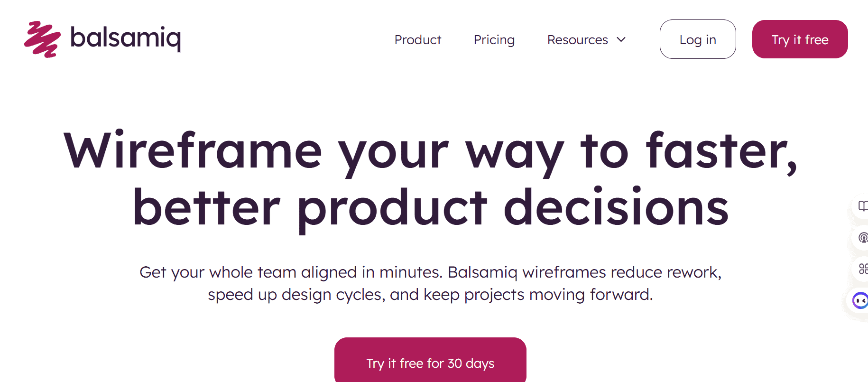Viewport: 868px width, 382px height.
Task: Open the podcast broadcast icon in side widget
Action: click(x=863, y=237)
